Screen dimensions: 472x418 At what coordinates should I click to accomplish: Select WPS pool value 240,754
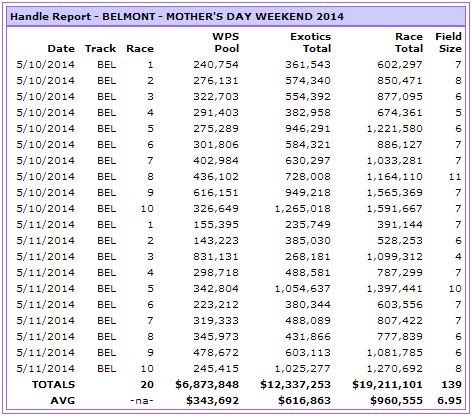pyautogui.click(x=216, y=65)
